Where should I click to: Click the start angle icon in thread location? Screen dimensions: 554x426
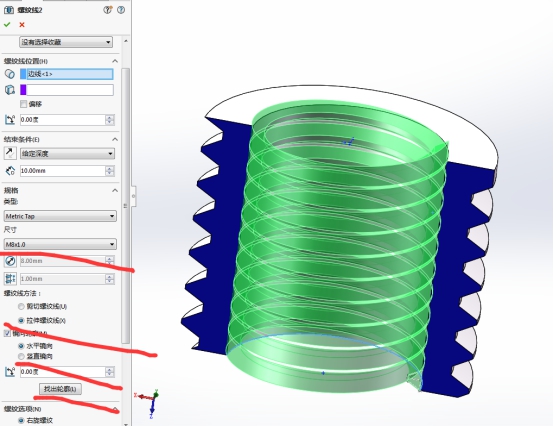tap(10, 120)
